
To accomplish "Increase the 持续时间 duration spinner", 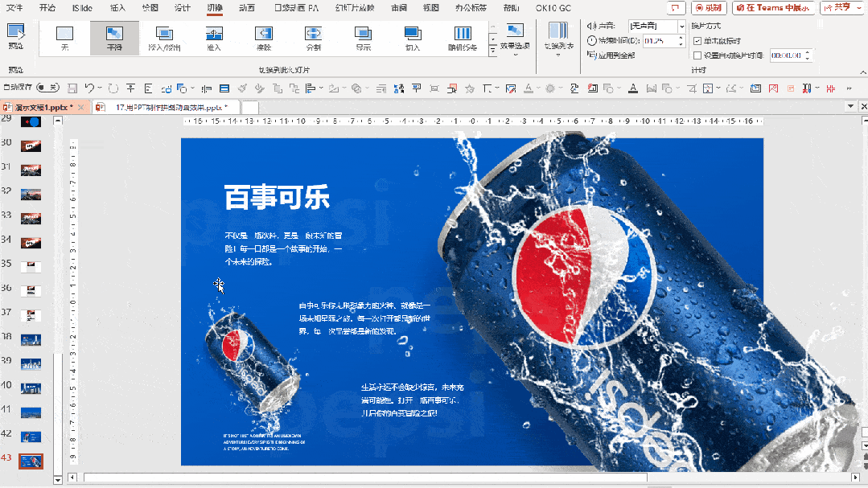I will point(681,38).
